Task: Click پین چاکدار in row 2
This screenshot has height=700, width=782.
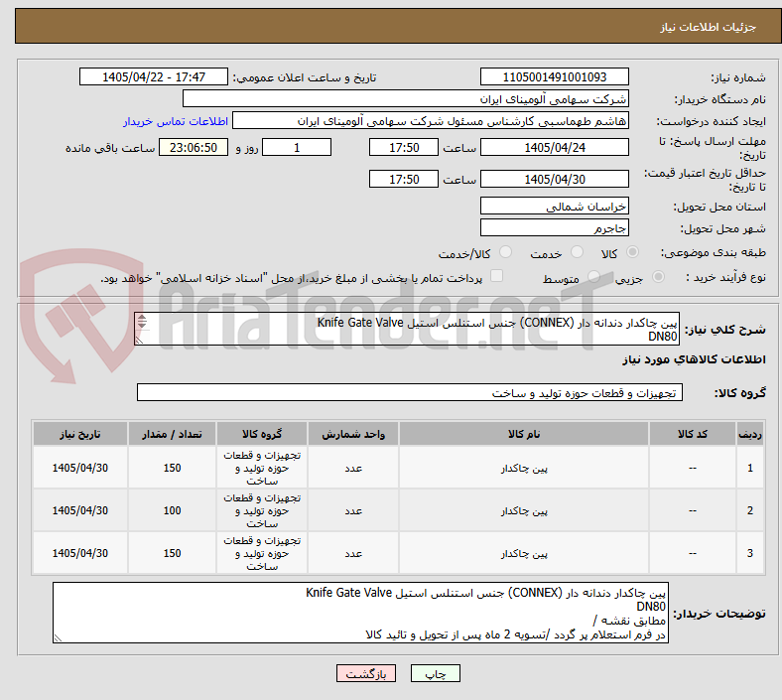Action: click(x=524, y=511)
